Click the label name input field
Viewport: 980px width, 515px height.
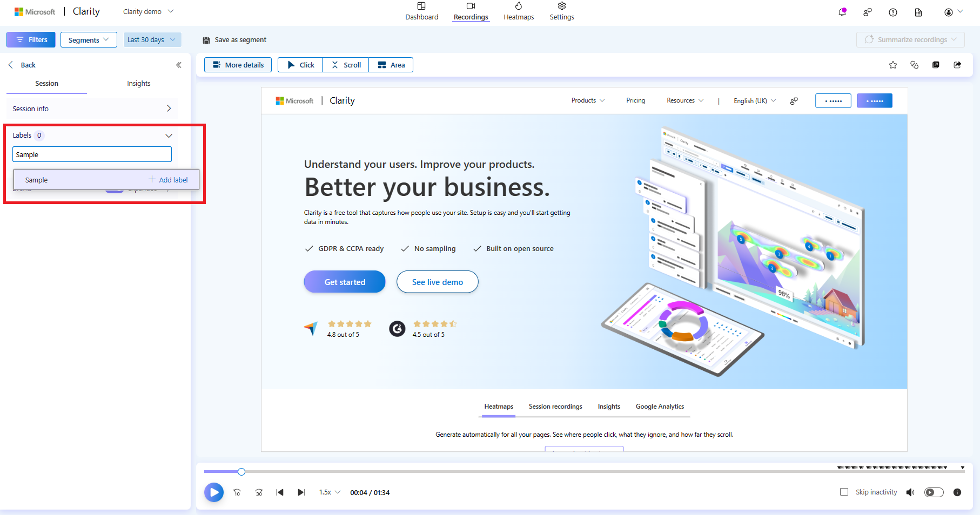coord(92,154)
